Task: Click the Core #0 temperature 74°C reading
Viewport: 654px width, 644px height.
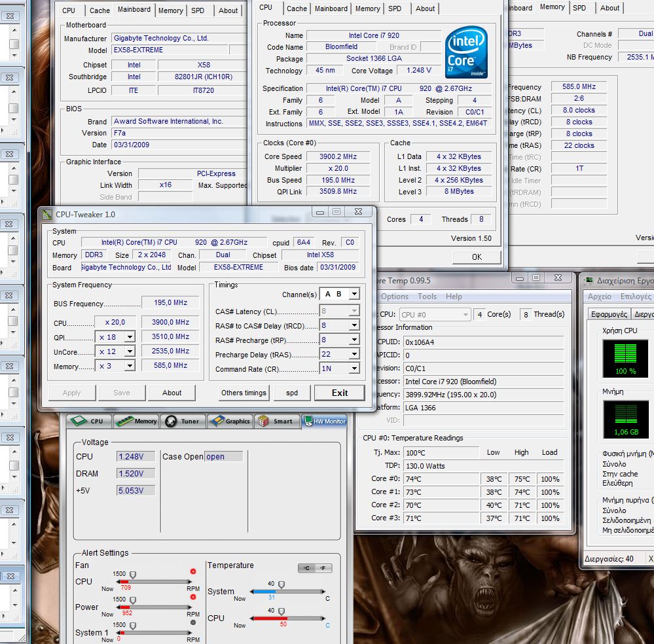Action: tap(441, 479)
